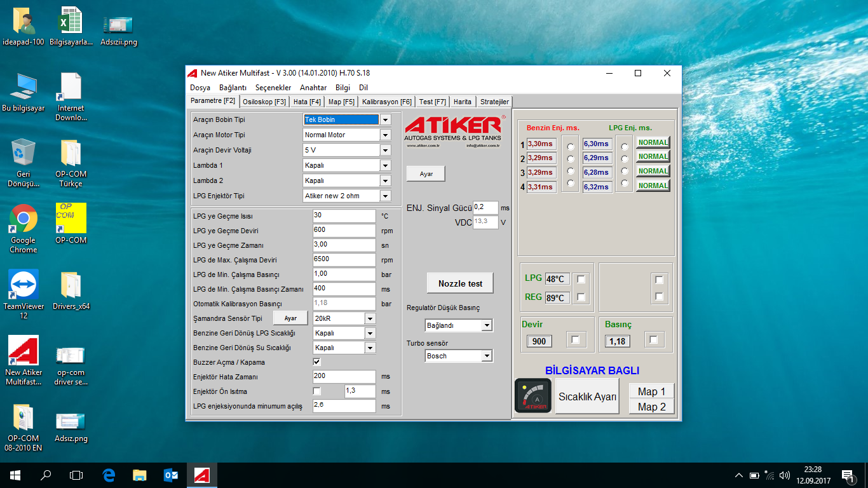This screenshot has width=868, height=488.
Task: Open Geri Dönüşüm recycle bin
Action: point(24,163)
